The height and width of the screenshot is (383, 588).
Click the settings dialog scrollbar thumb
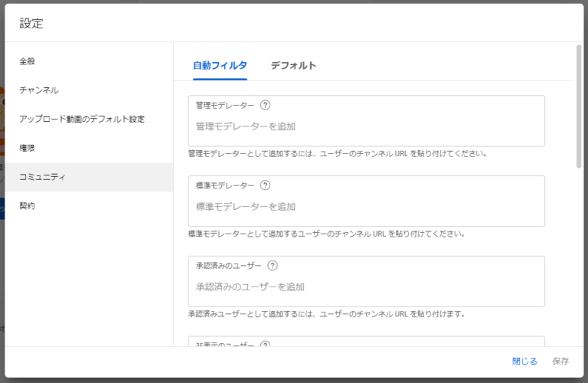click(579, 107)
